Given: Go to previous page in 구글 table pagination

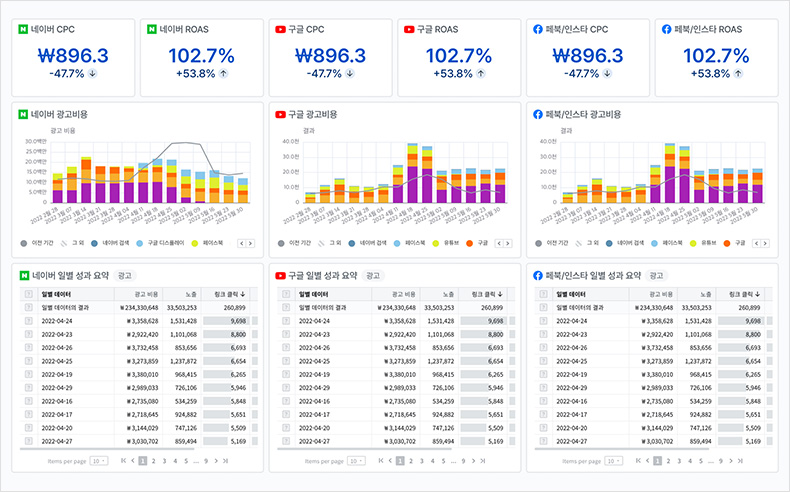Looking at the screenshot, I should tap(390, 461).
